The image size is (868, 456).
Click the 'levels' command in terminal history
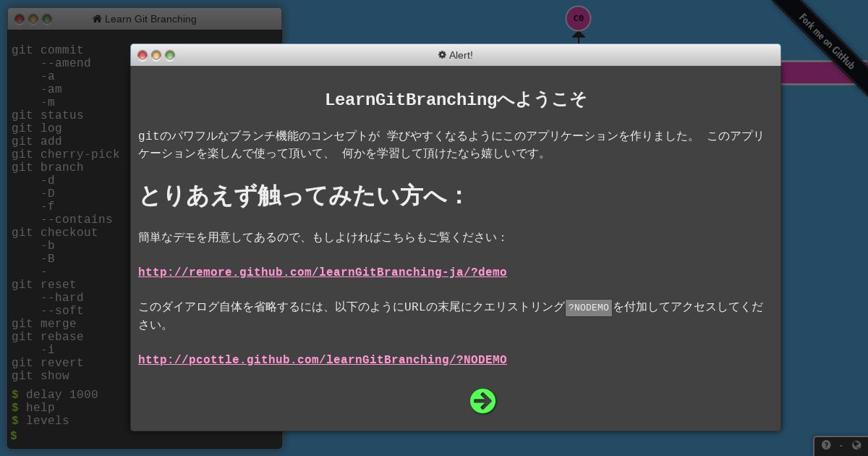48,421
